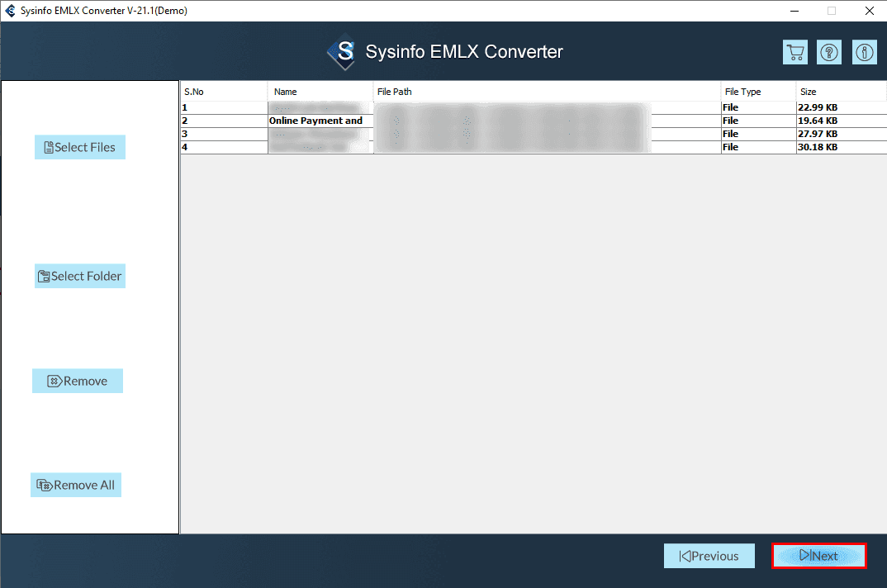The width and height of the screenshot is (887, 588).
Task: Click the application icon in title bar
Action: pos(10,11)
